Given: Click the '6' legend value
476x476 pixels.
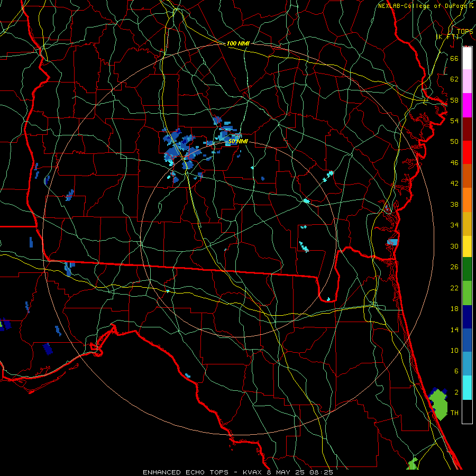Looking at the screenshot, I should point(456,371).
